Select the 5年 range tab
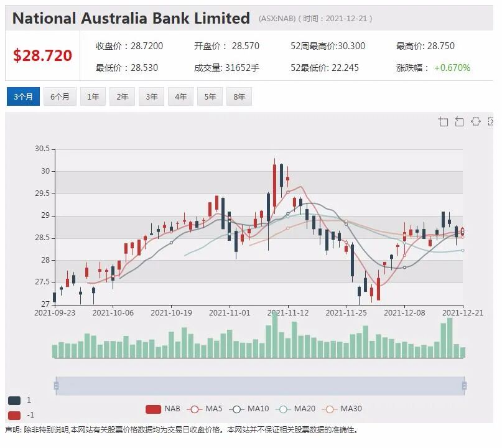The height and width of the screenshot is (448, 502). (x=210, y=96)
